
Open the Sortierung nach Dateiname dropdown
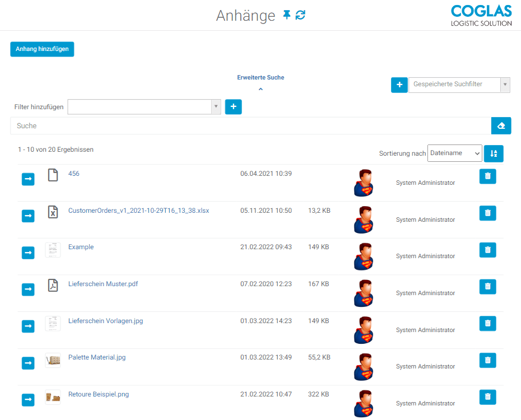454,153
